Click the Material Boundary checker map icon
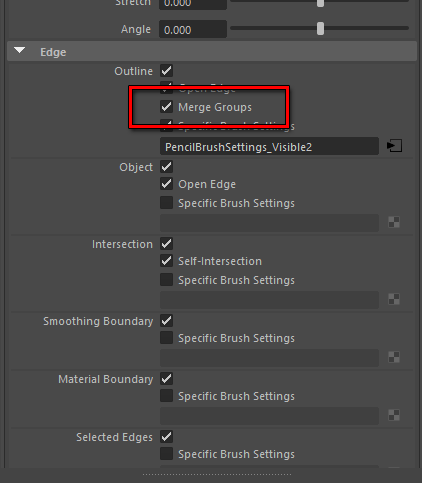 [x=394, y=415]
